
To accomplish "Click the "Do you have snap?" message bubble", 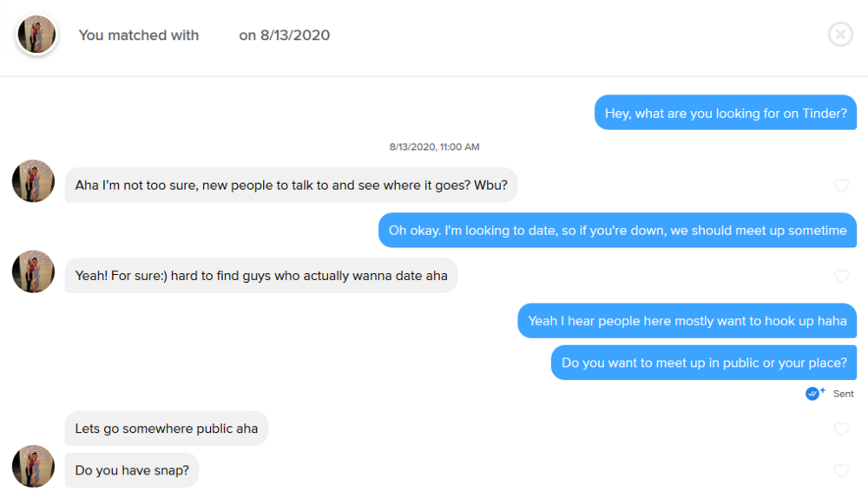I will pyautogui.click(x=132, y=471).
